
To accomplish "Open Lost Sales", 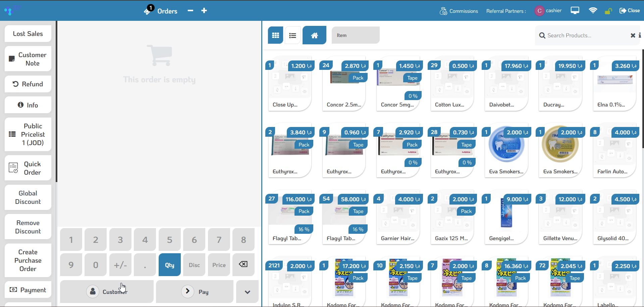I will click(28, 34).
